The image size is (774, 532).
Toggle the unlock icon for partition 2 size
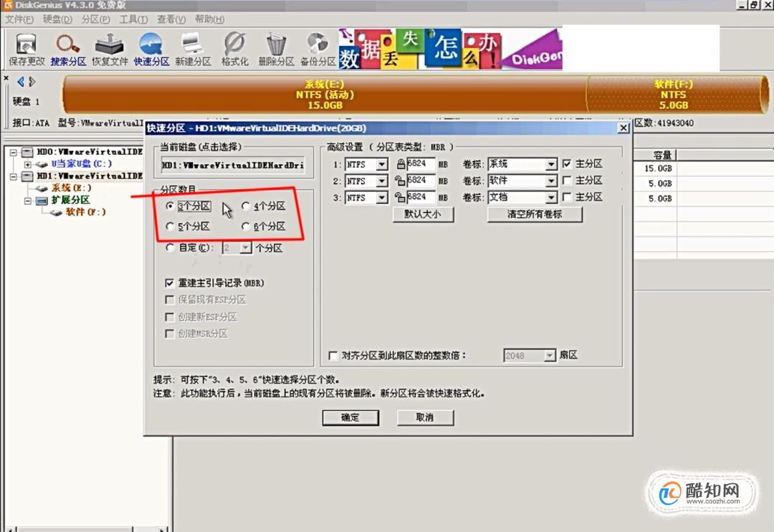[x=400, y=181]
